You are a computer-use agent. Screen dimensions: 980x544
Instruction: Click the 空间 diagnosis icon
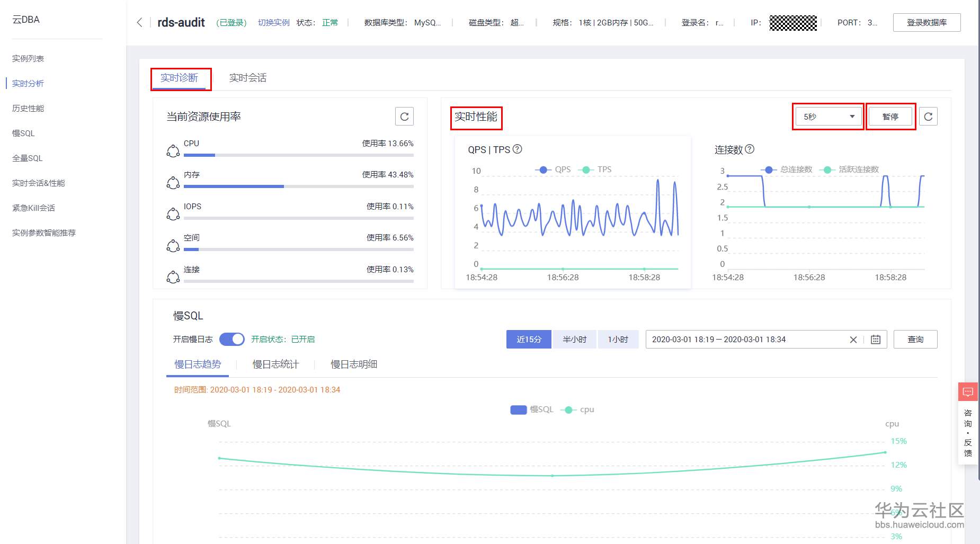coord(173,245)
